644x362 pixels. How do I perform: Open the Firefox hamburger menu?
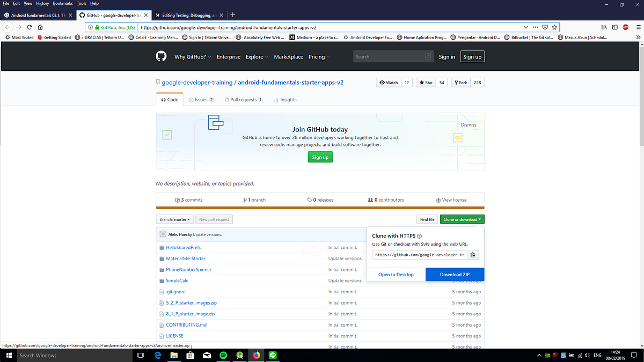pos(638,26)
